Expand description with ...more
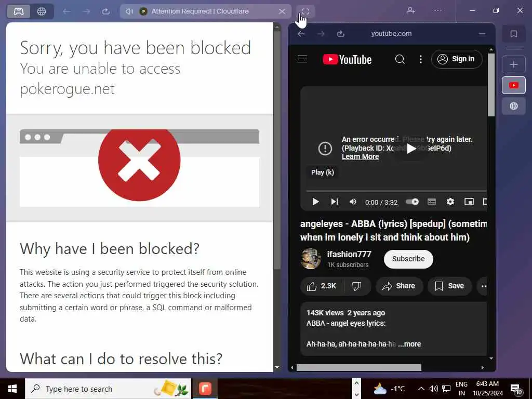This screenshot has height=399, width=532. tap(409, 344)
